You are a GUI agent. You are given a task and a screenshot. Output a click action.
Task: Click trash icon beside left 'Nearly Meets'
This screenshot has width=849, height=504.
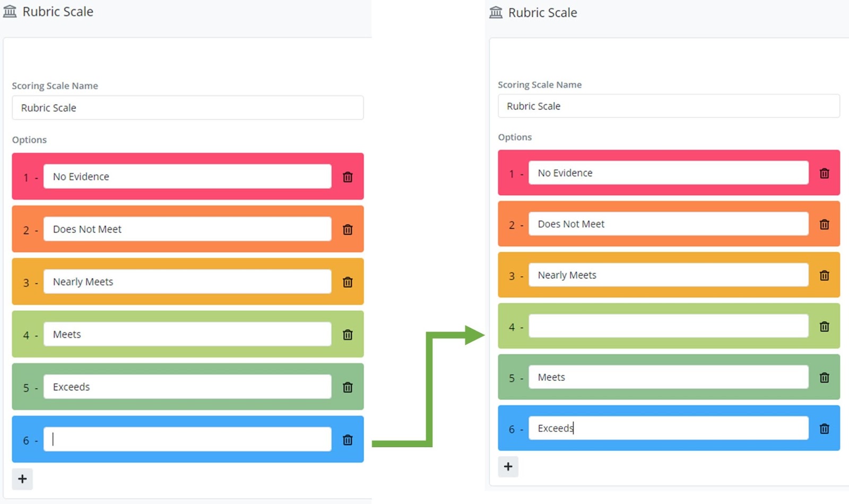[348, 282]
